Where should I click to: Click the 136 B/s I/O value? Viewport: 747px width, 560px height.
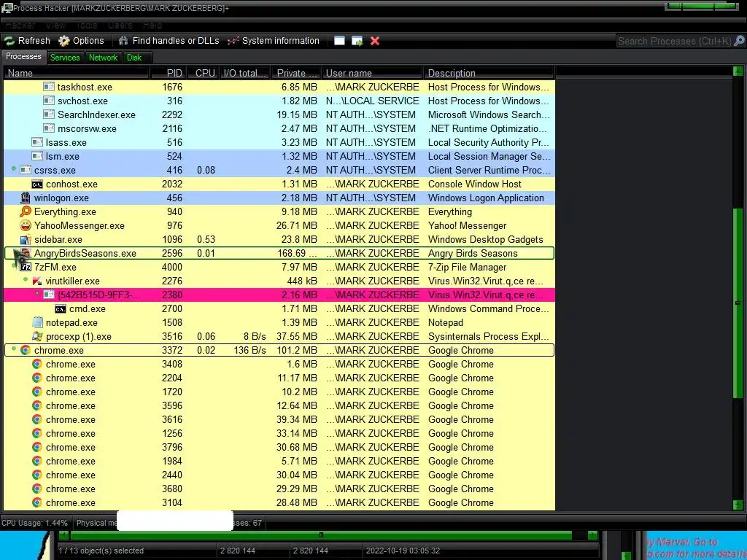(249, 350)
